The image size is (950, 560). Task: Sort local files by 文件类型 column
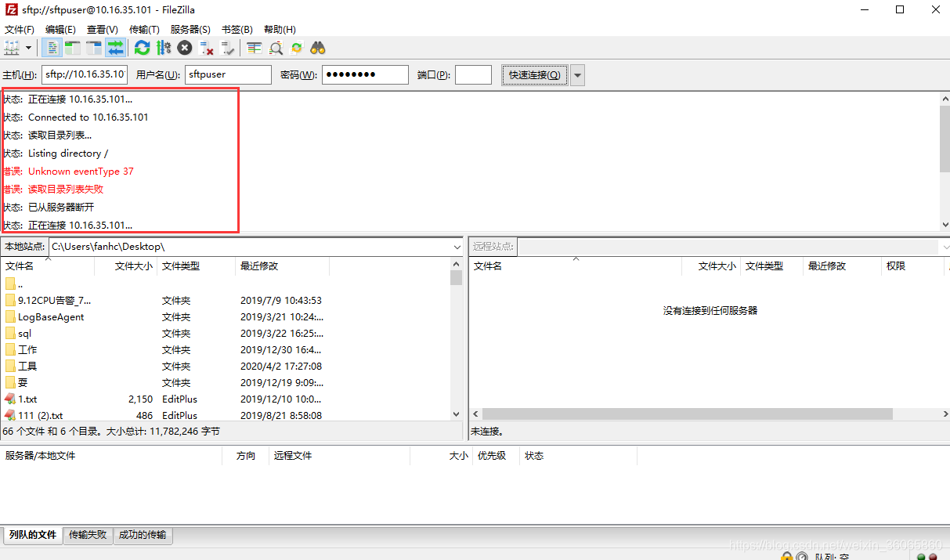196,266
